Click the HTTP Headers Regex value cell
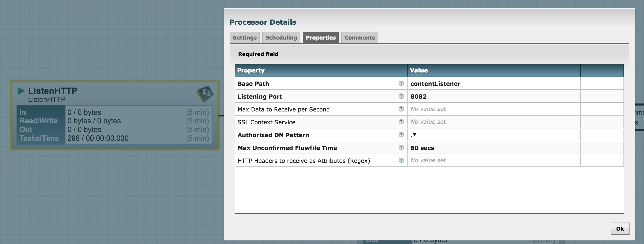644x244 pixels. (x=494, y=161)
